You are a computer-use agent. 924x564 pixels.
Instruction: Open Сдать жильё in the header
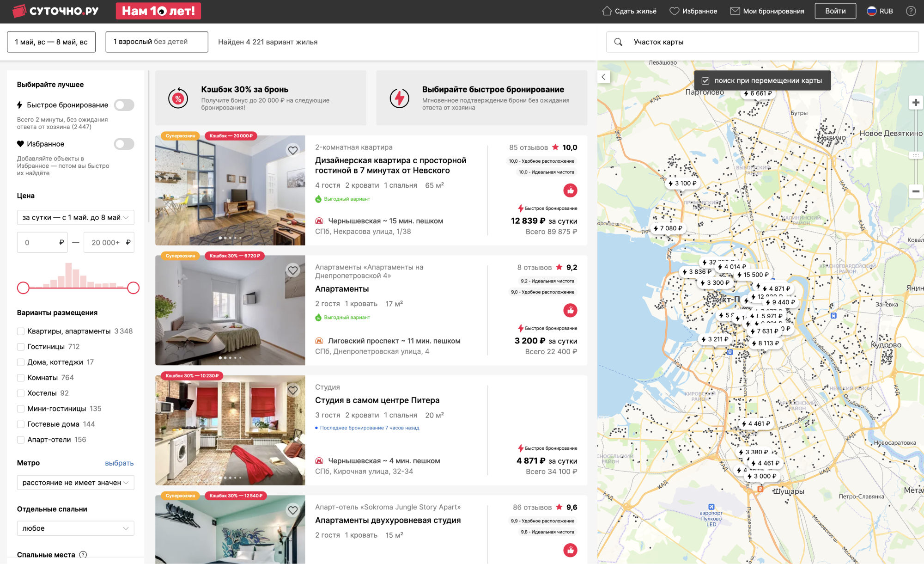coord(629,11)
